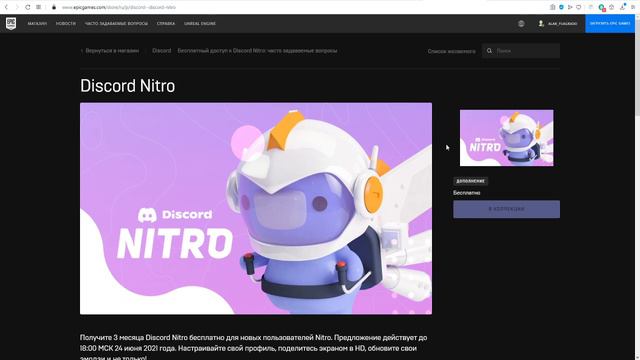This screenshot has height=360, width=640.
Task: Click the Бесплатно price label
Action: (x=467, y=193)
